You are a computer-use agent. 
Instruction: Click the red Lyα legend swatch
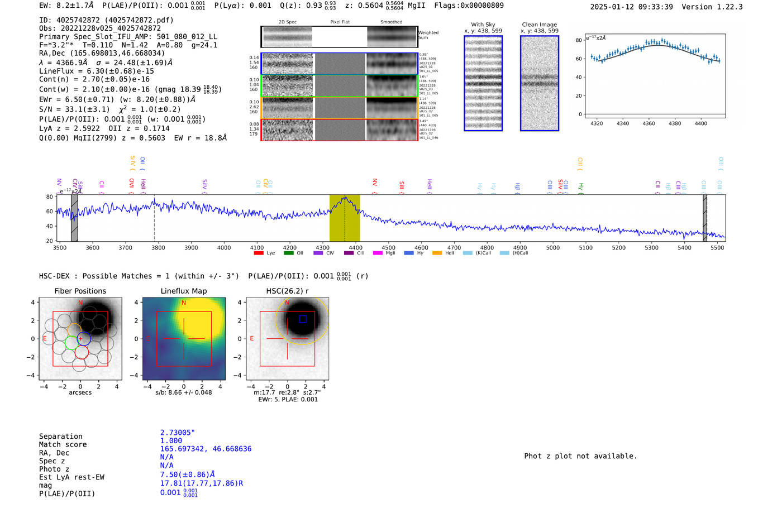258,253
